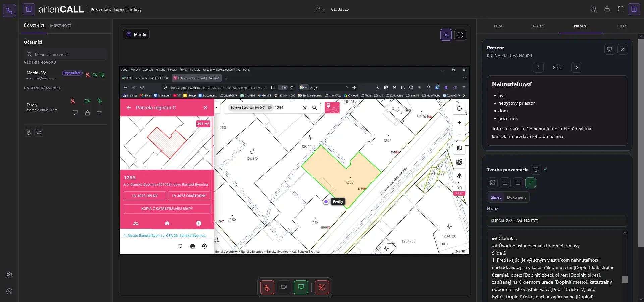Click Ferdiy's screen share icon
Screen dimensions: 644x302
75,113
